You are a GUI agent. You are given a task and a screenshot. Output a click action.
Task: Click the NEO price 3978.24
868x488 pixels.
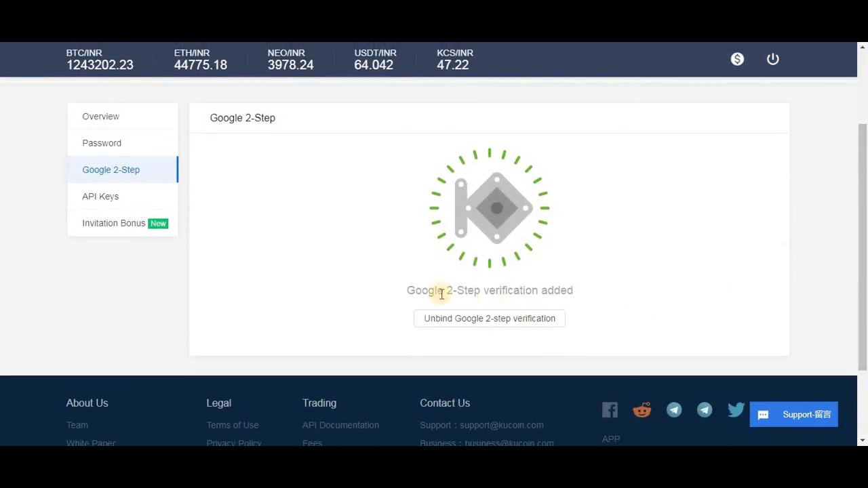coord(291,65)
